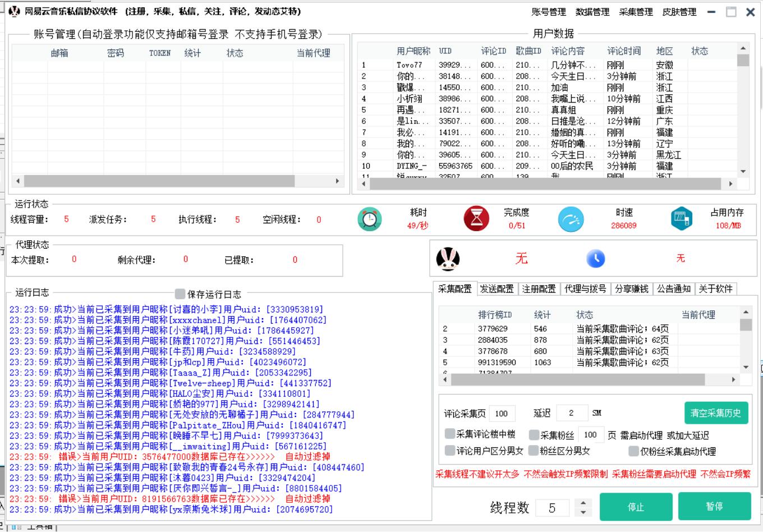The image size is (763, 532).
Task: Enable the save run log checkbox
Action: point(180,294)
